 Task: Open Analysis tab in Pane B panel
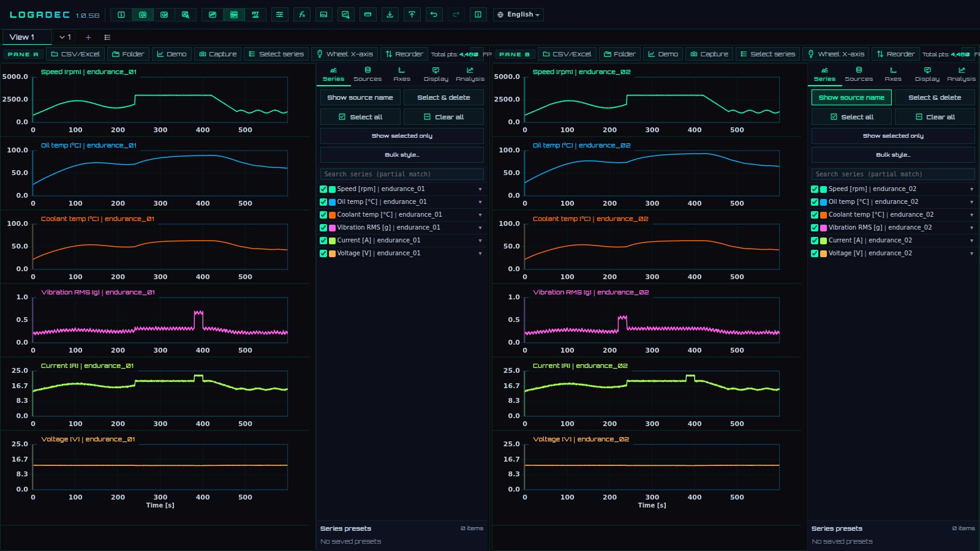click(962, 74)
